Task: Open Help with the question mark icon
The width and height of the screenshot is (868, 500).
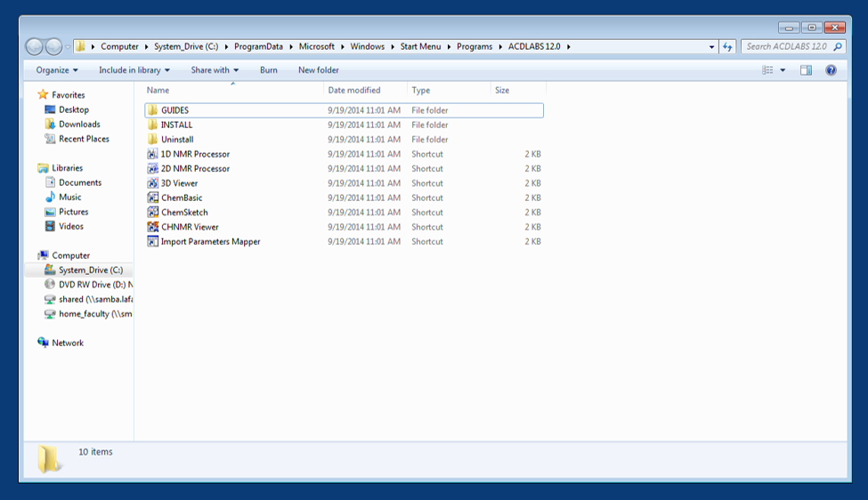Action: (x=831, y=70)
